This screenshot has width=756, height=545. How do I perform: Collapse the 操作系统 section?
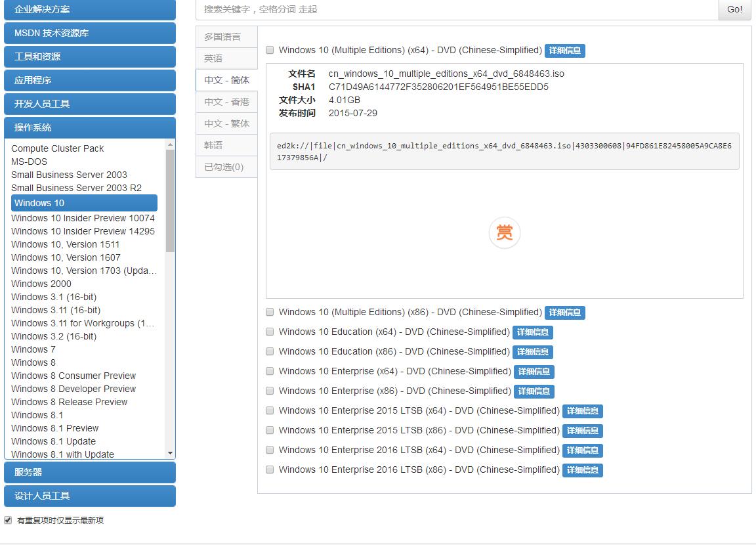pos(90,127)
